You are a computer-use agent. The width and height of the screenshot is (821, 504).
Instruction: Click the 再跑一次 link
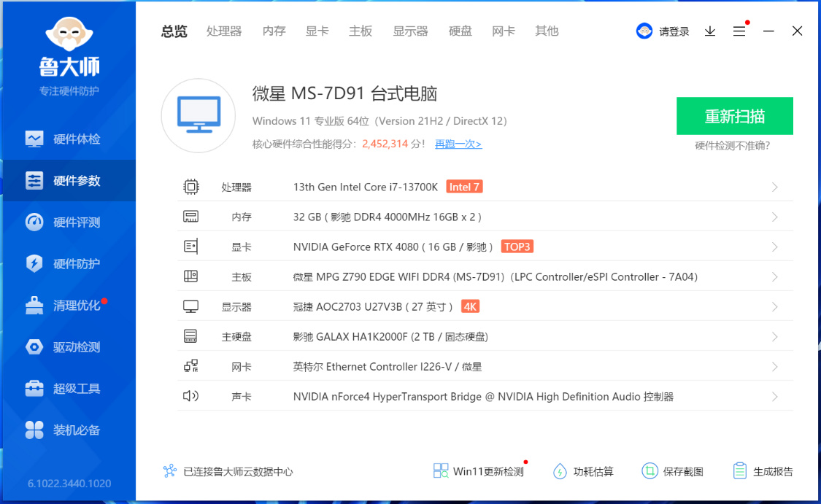[x=458, y=144]
